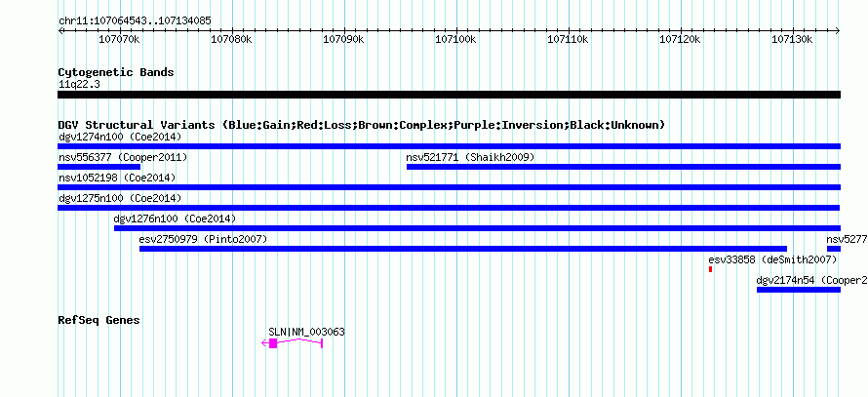Image resolution: width=868 pixels, height=397 pixels.
Task: Select the nsv556377 (Cooper2011) variant bar
Action: 99,167
